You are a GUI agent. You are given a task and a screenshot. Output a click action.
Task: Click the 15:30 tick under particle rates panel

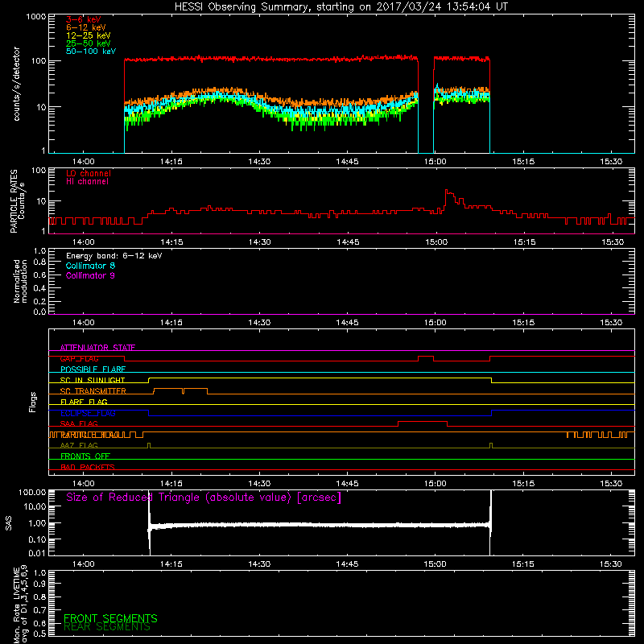click(x=613, y=242)
